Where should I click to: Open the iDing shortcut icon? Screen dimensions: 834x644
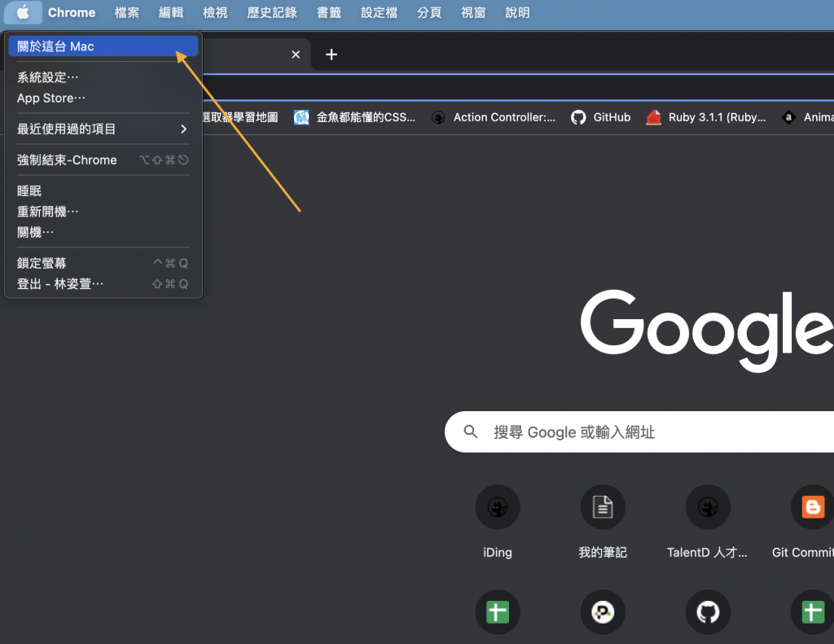(498, 506)
